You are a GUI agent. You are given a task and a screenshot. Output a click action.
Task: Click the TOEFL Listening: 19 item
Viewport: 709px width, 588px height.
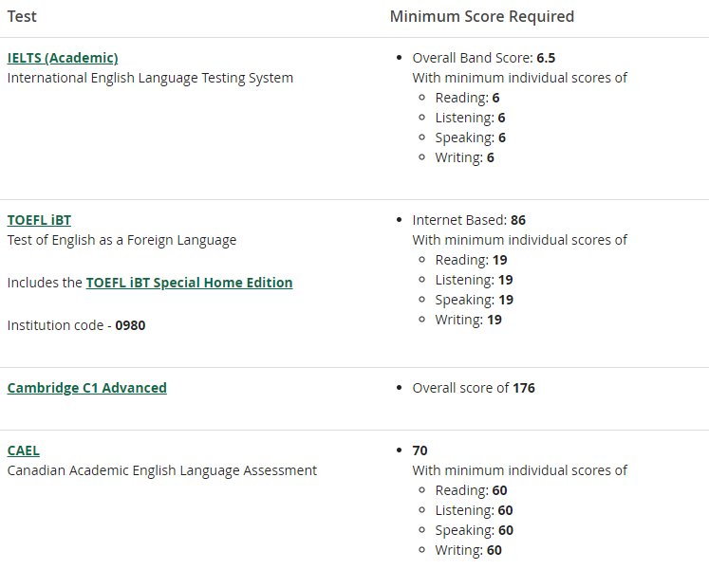pyautogui.click(x=474, y=280)
